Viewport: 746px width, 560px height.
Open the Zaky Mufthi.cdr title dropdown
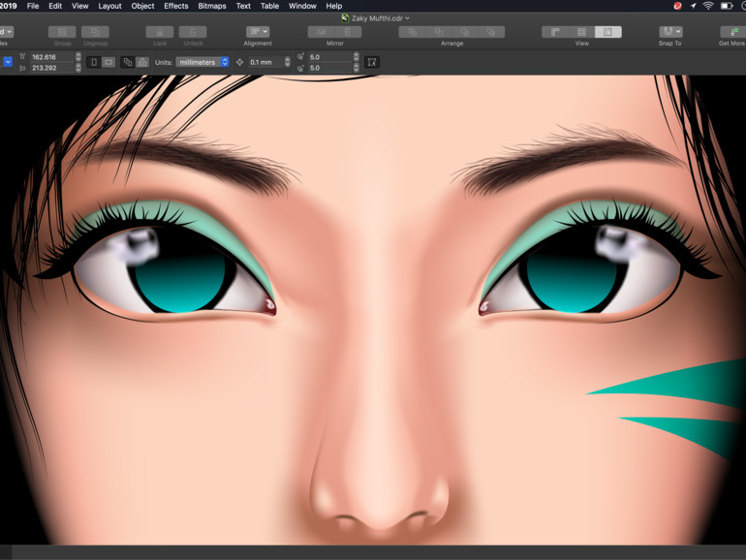point(407,18)
